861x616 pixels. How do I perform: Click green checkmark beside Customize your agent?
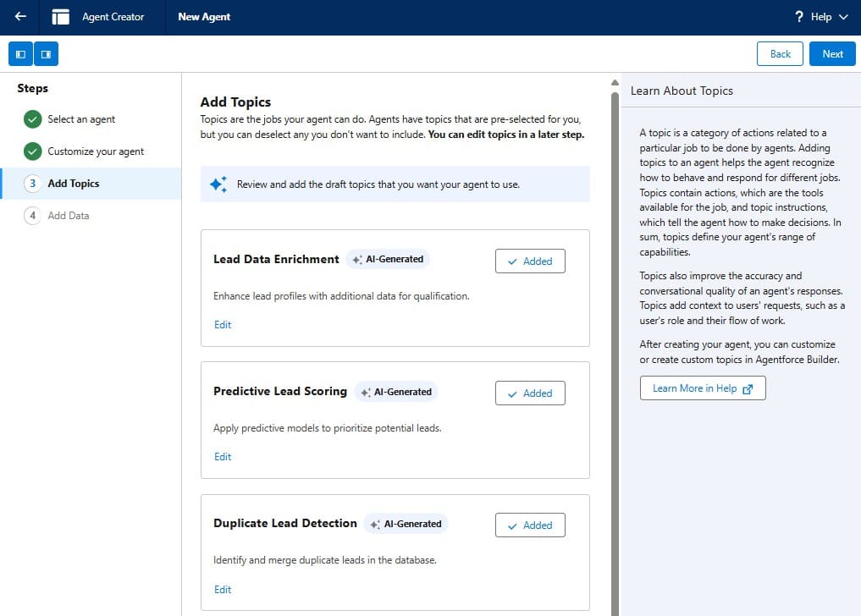[x=32, y=151]
